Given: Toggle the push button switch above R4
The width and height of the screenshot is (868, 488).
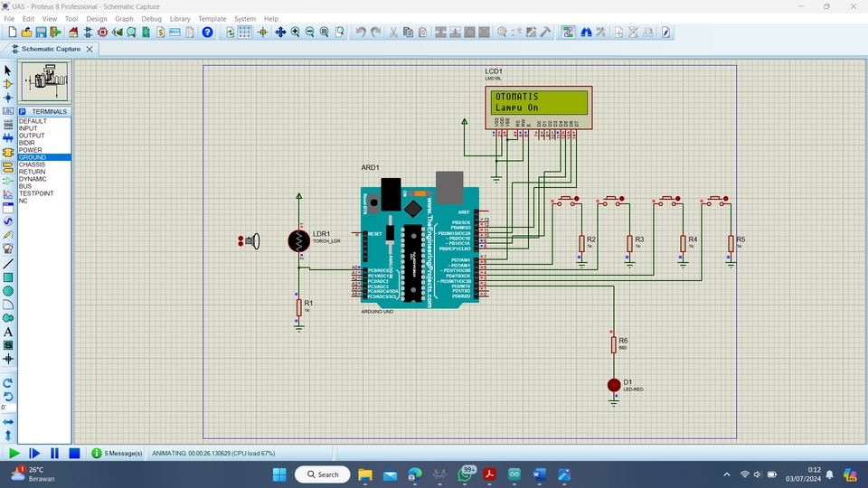Looking at the screenshot, I should point(667,201).
